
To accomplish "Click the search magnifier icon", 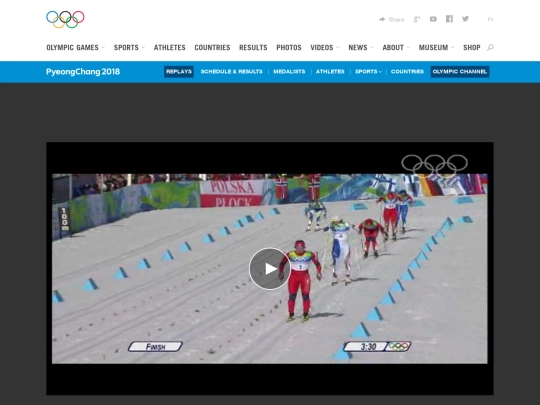I will [490, 47].
